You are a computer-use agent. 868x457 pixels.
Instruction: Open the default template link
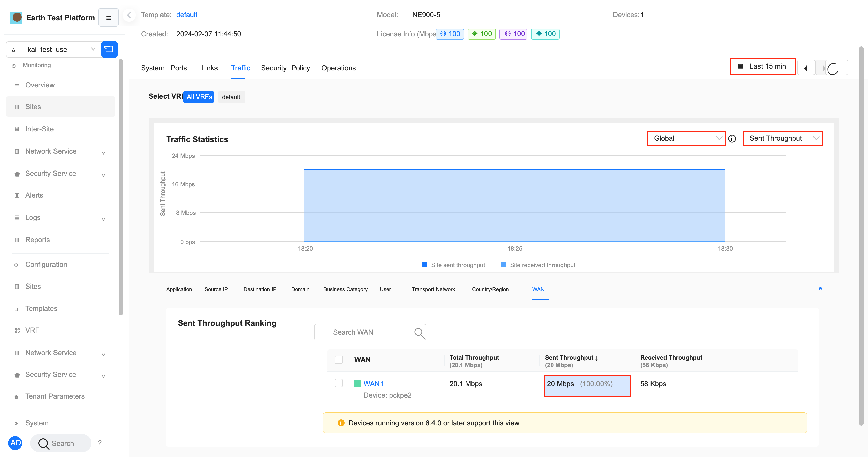coord(187,15)
